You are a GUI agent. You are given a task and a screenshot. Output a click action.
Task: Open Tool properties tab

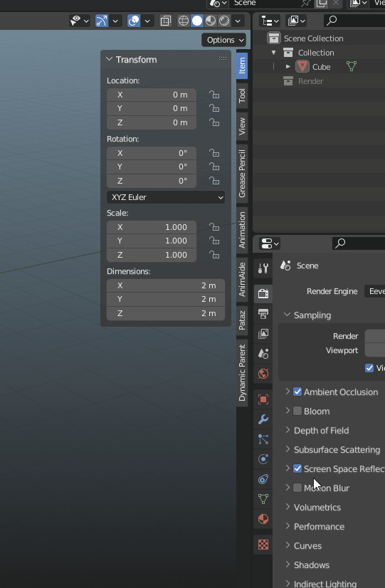pos(263,268)
